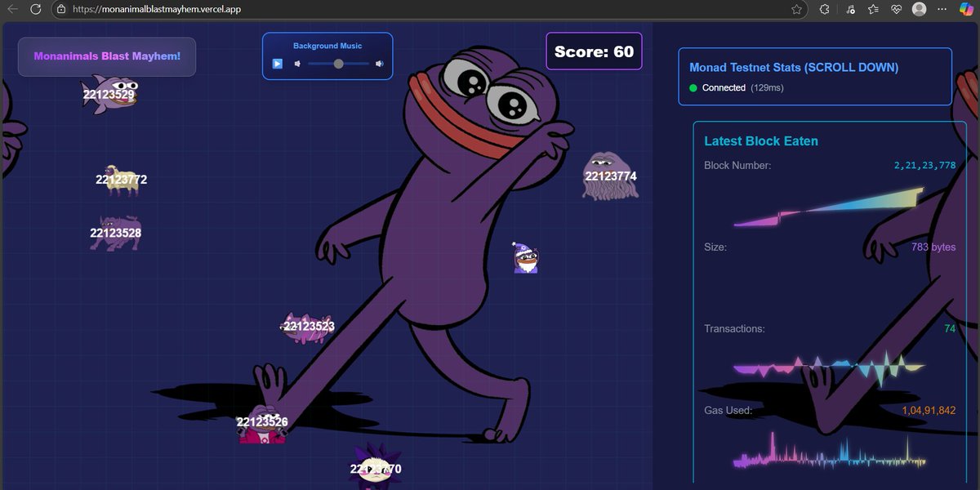The width and height of the screenshot is (980, 490).
Task: Click the Gas Used: label
Action: pos(728,410)
